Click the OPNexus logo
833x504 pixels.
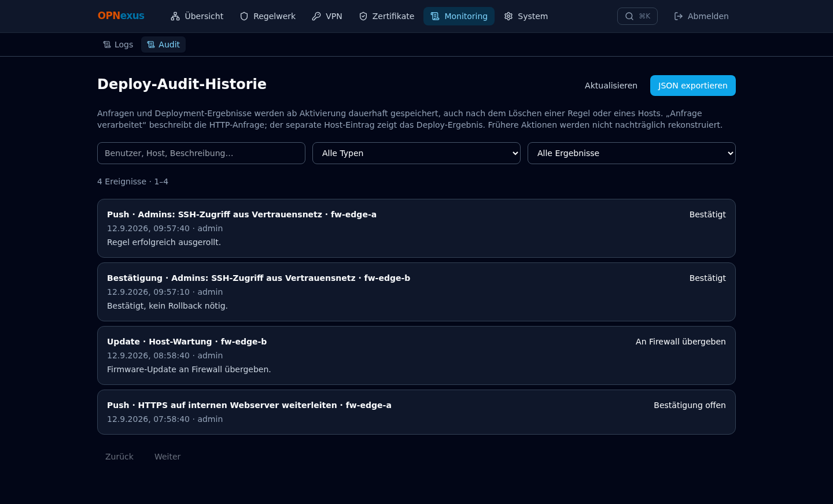(121, 16)
